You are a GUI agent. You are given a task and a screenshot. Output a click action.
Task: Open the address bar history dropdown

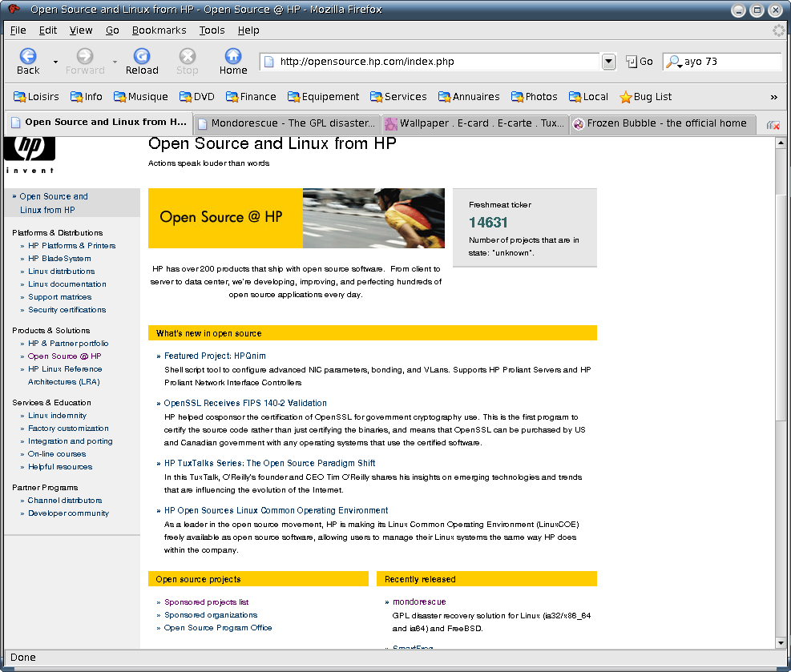point(608,62)
